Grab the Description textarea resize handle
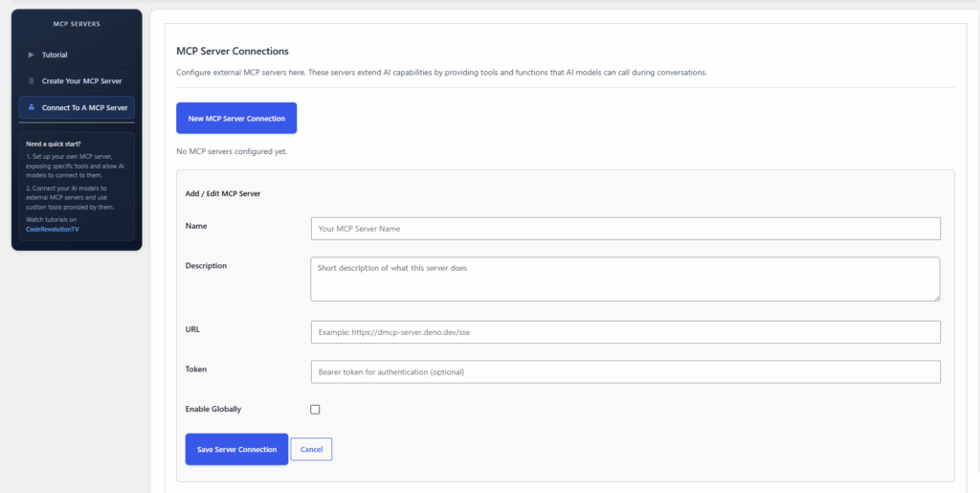The width and height of the screenshot is (980, 493). point(936,298)
